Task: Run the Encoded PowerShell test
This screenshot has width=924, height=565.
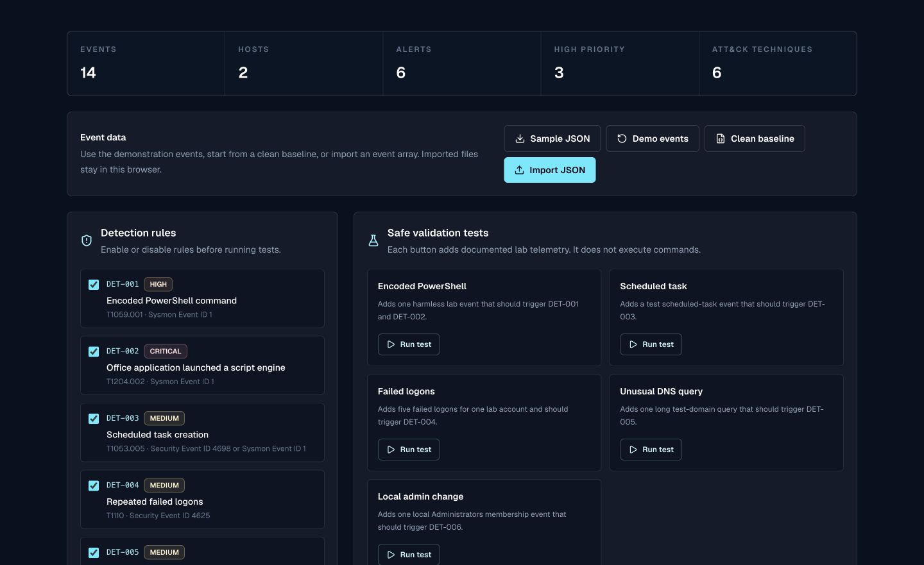Action: (x=409, y=344)
